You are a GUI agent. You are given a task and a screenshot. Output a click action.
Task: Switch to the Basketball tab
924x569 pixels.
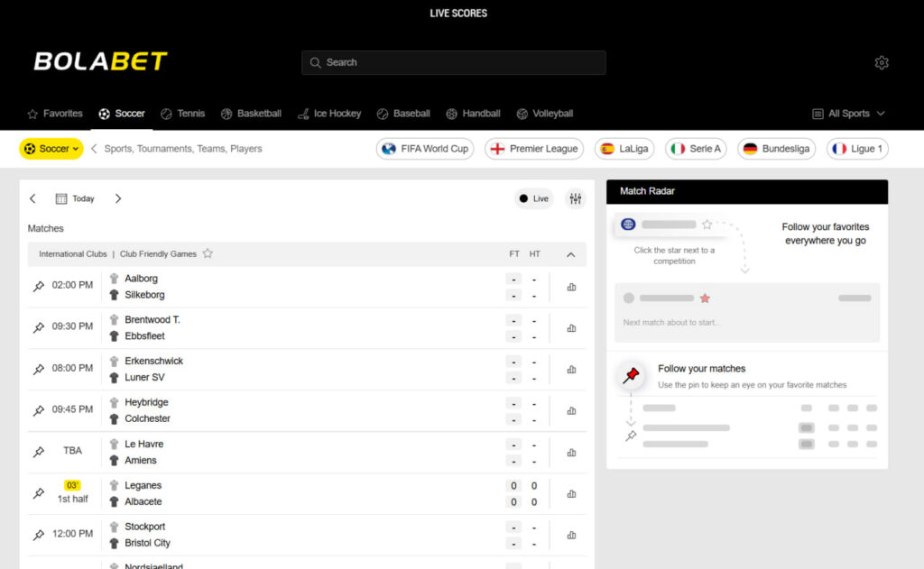pyautogui.click(x=251, y=114)
